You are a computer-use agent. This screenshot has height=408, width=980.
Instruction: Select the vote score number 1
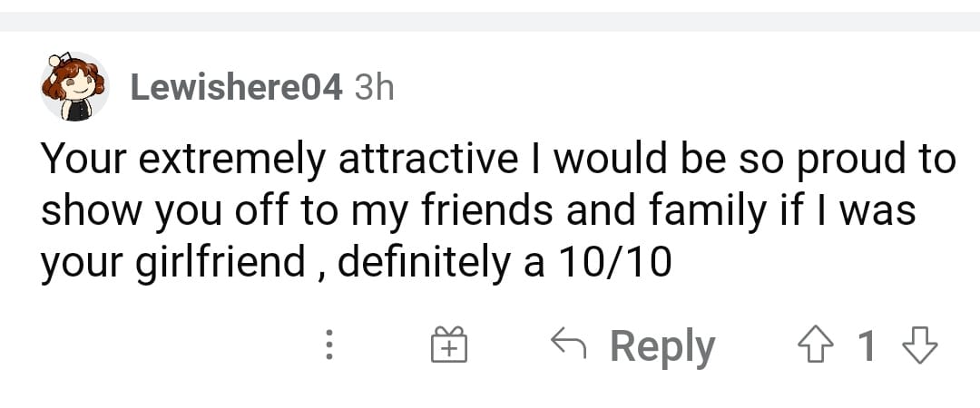tap(867, 345)
